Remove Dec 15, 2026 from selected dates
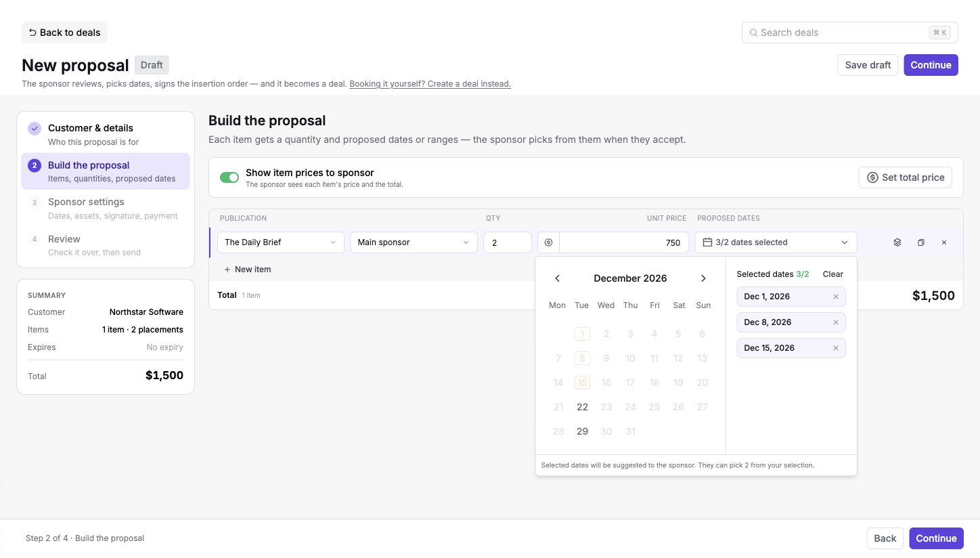This screenshot has width=980, height=558. pyautogui.click(x=835, y=348)
